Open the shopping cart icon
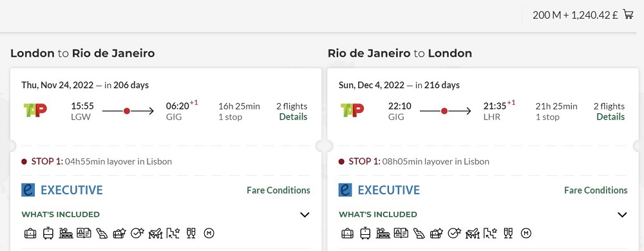This screenshot has width=644, height=251. point(628,14)
